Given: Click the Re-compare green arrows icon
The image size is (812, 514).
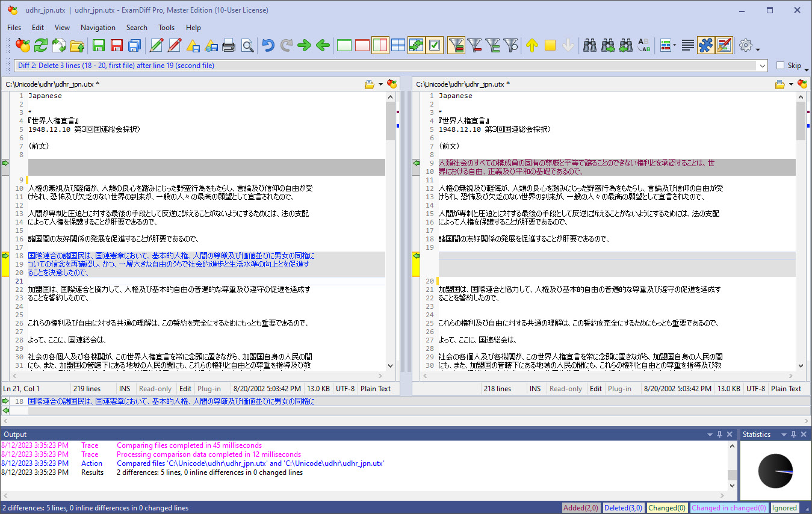Looking at the screenshot, I should point(40,45).
